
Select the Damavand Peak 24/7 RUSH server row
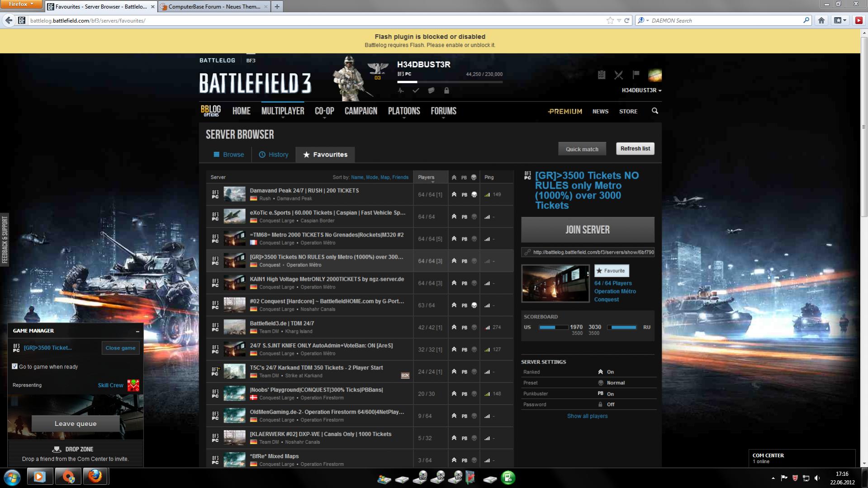(360, 194)
